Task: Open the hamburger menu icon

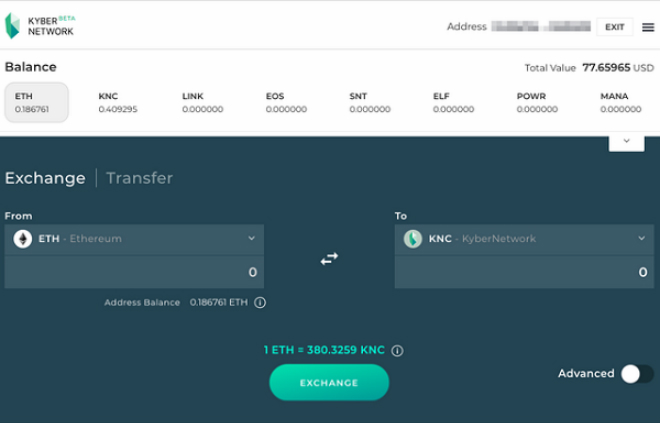Action: pyautogui.click(x=648, y=27)
